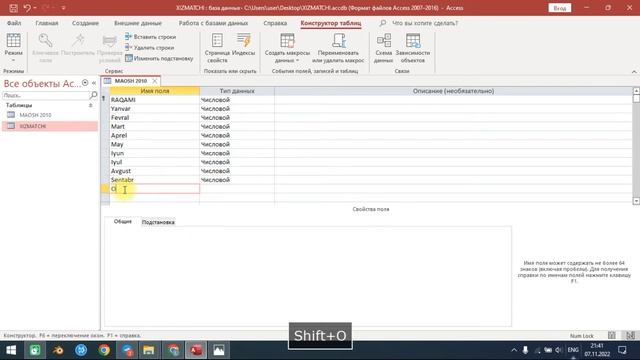Select the Yanvar field name cell
This screenshot has width=640, height=360.
(155, 109)
